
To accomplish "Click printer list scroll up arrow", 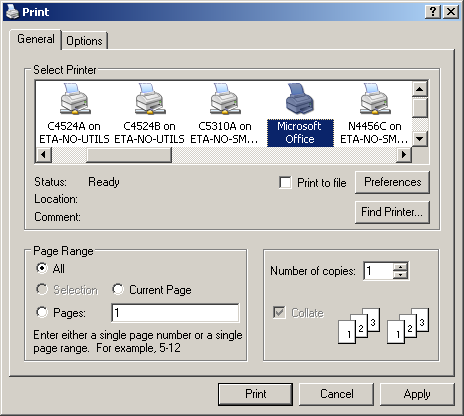I will [420, 89].
